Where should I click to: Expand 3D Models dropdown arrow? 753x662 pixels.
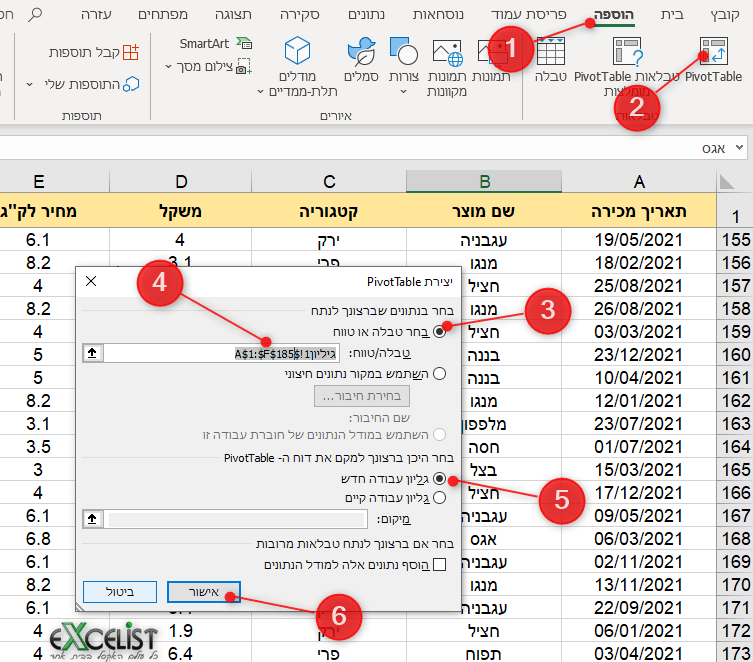point(260,91)
